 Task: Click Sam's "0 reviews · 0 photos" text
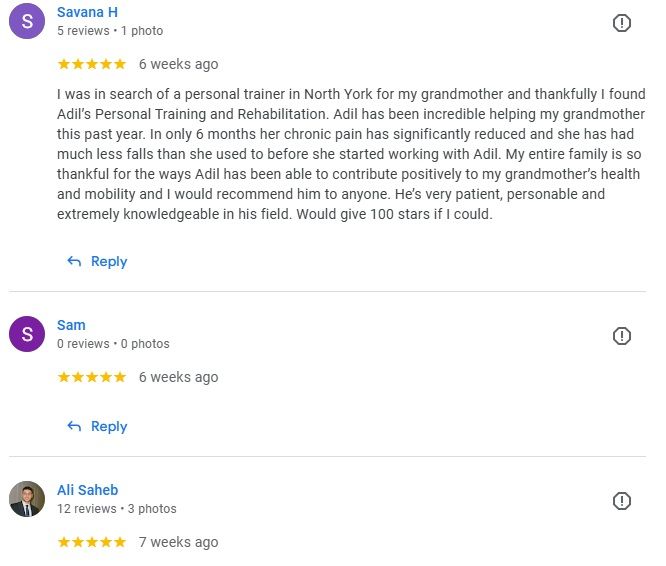point(113,344)
